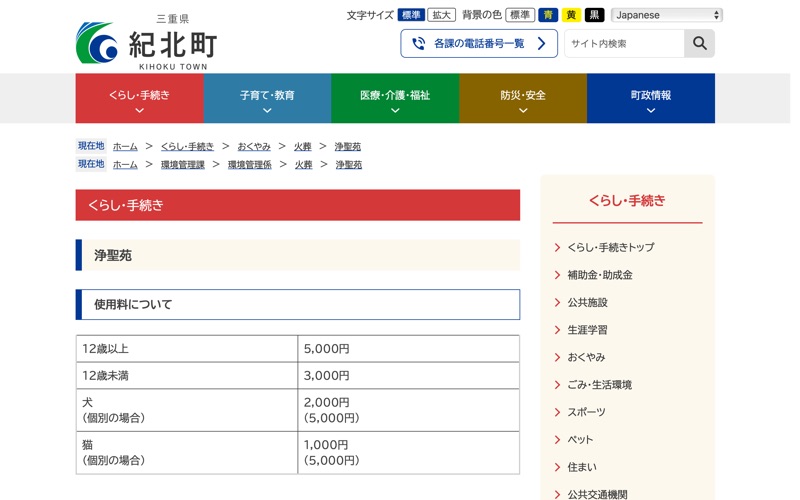Viewport: 800px width, 500px height.
Task: Open the Japanese language dropdown
Action: [667, 15]
